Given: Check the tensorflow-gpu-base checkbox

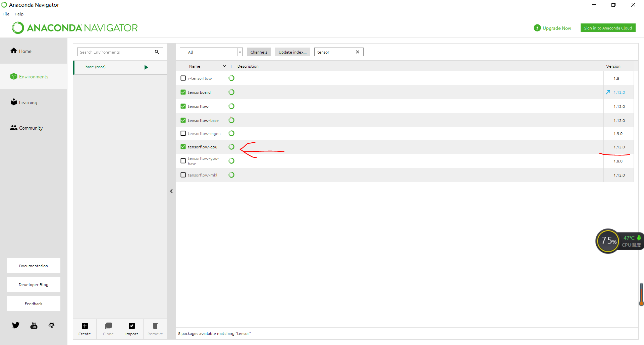Looking at the screenshot, I should pos(183,161).
